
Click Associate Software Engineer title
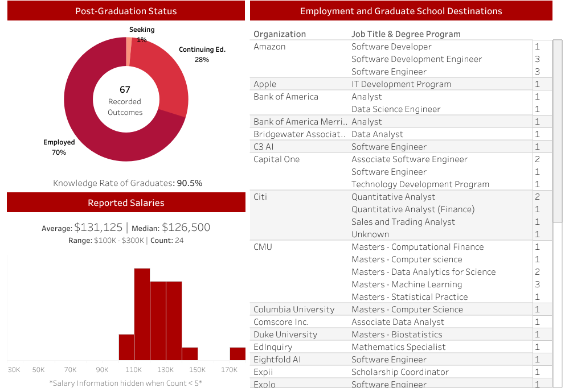pyautogui.click(x=409, y=159)
